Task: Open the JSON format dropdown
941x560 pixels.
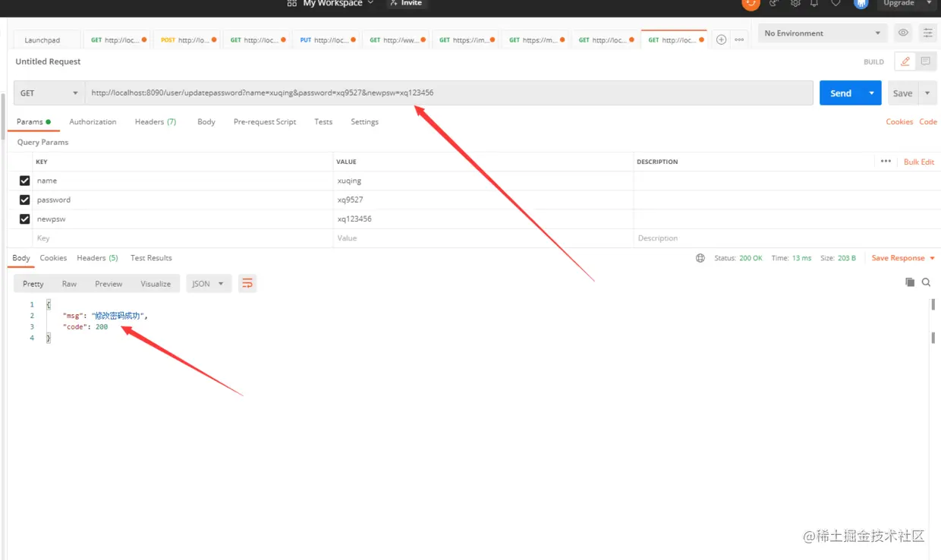Action: coord(209,284)
